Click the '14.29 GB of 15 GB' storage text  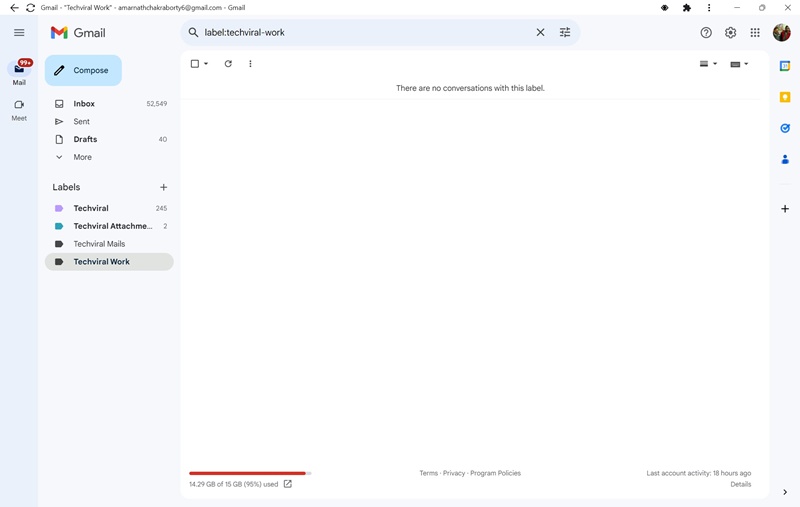pyautogui.click(x=234, y=484)
